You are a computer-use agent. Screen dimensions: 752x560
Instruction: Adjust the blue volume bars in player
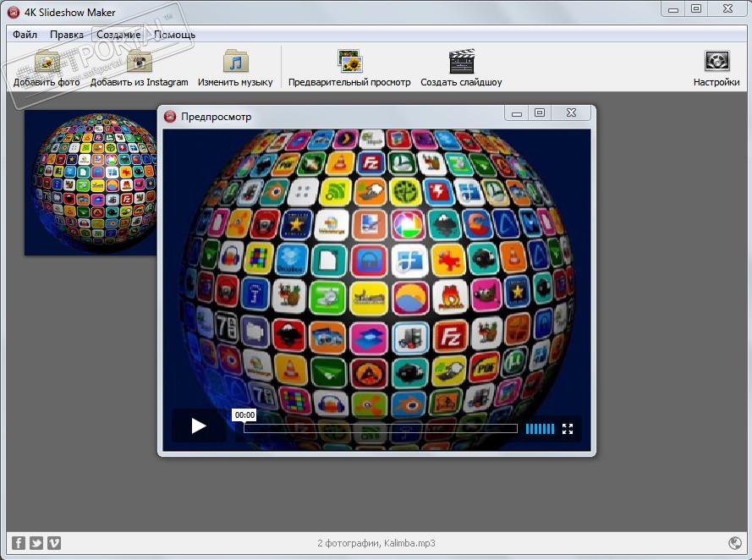[x=540, y=429]
